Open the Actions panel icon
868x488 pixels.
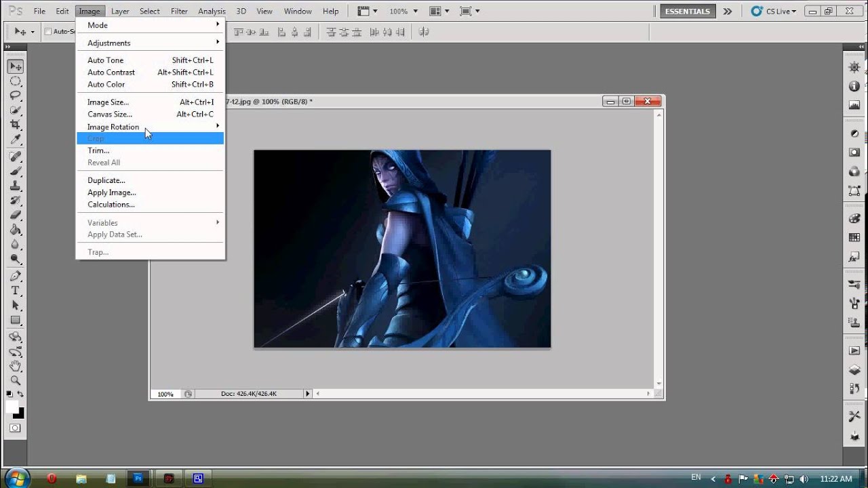pos(854,351)
